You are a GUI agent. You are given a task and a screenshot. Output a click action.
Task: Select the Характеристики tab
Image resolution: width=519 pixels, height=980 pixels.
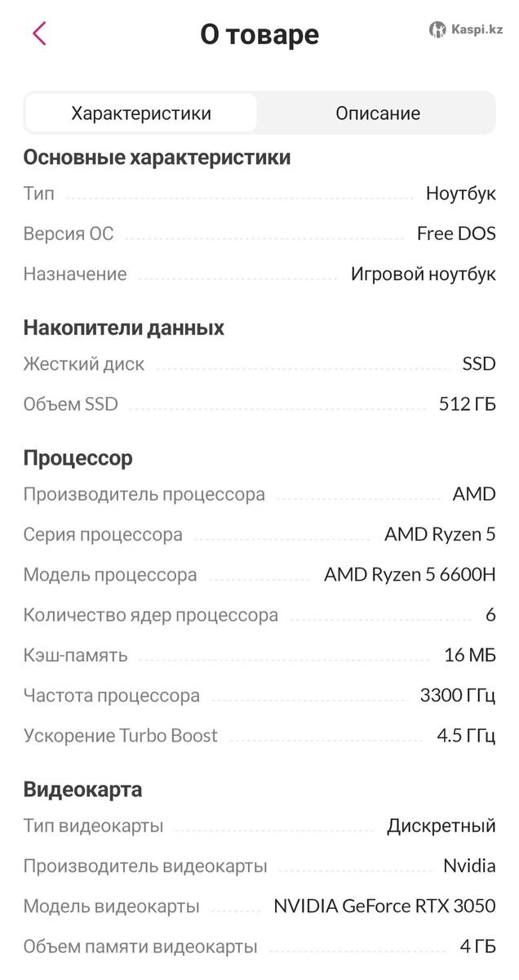click(x=141, y=114)
